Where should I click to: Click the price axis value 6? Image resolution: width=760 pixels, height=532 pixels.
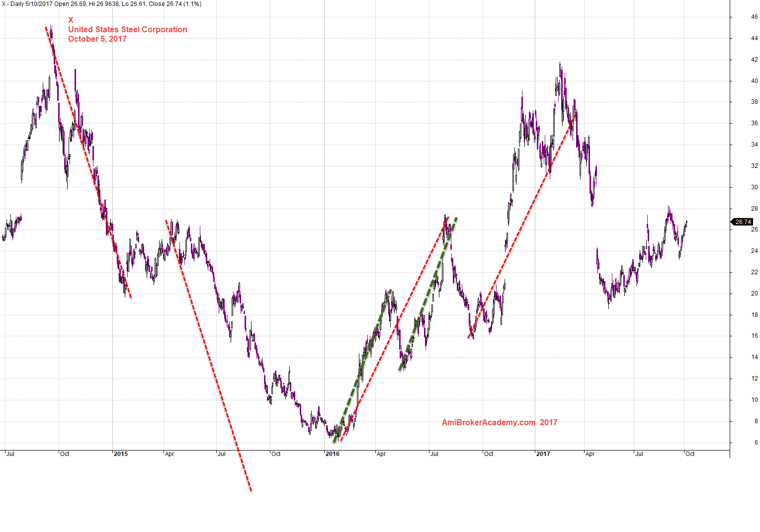(756, 443)
